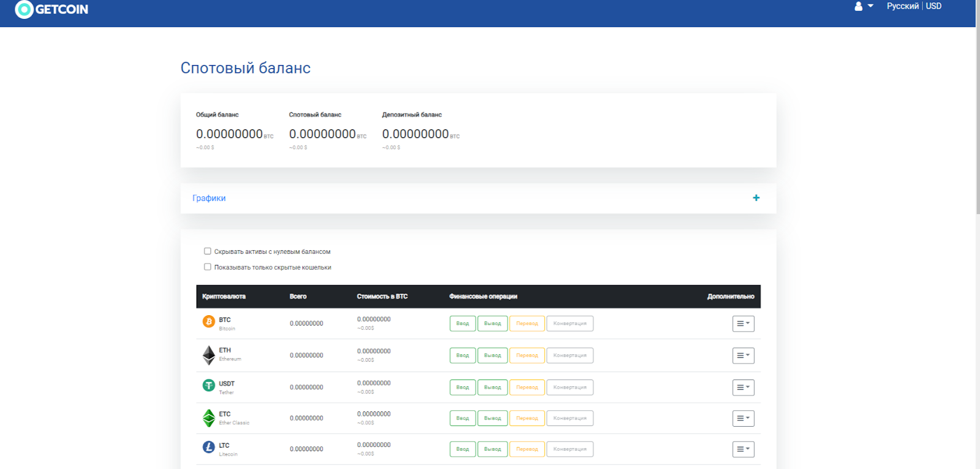Open extra options menu for ETC
The width and height of the screenshot is (980, 469).
(744, 418)
